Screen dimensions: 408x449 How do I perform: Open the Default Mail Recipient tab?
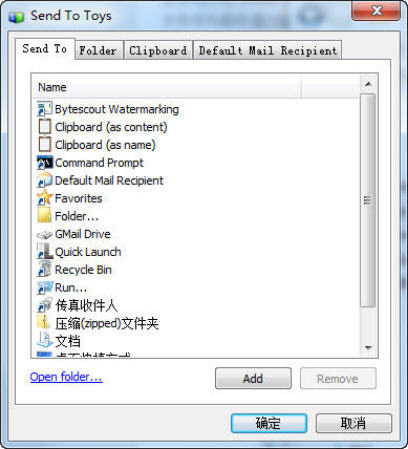(x=268, y=51)
